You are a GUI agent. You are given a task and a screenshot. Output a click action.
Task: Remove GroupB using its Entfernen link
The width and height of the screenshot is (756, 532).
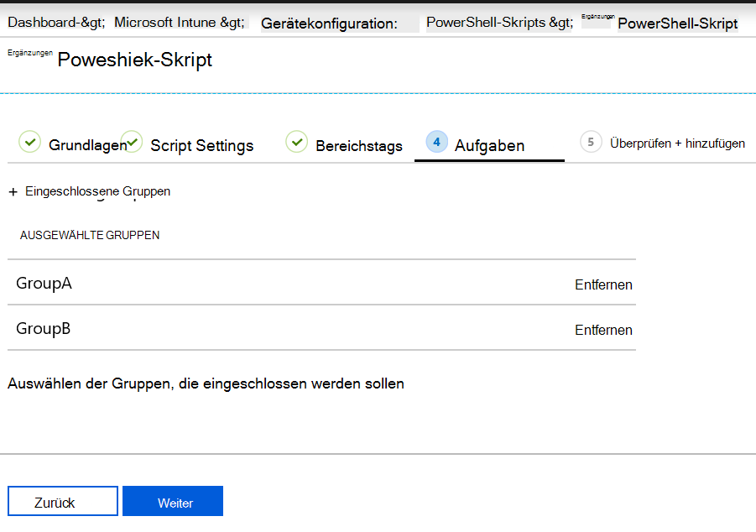tap(603, 330)
